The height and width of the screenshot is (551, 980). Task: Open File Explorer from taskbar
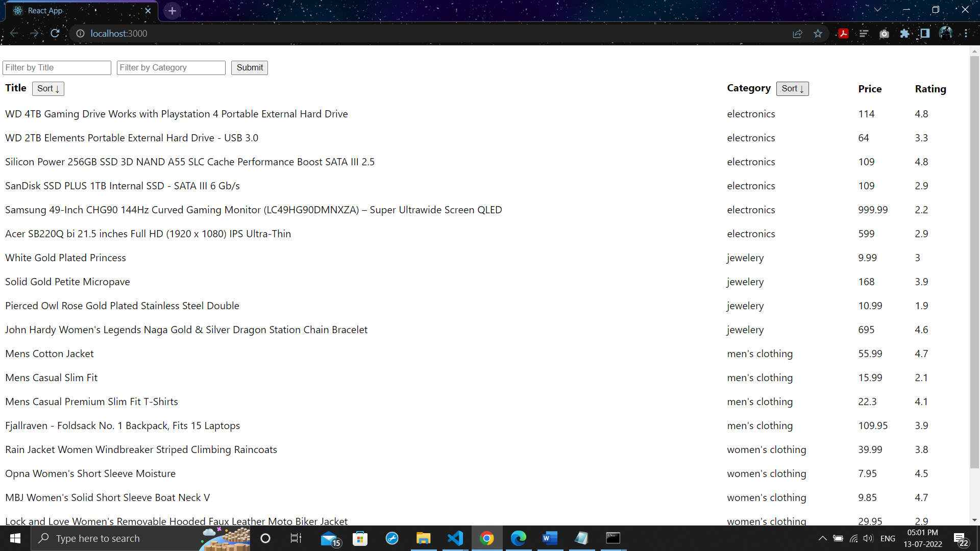pos(423,538)
